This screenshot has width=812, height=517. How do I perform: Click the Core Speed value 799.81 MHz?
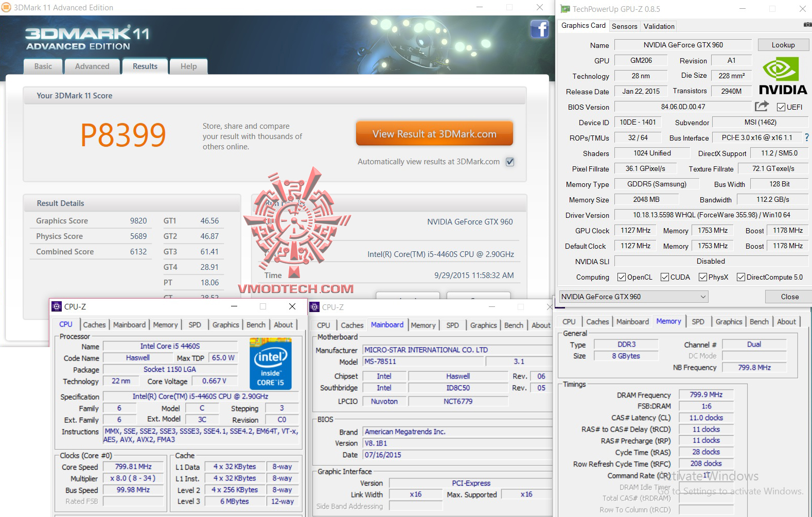[x=133, y=467]
